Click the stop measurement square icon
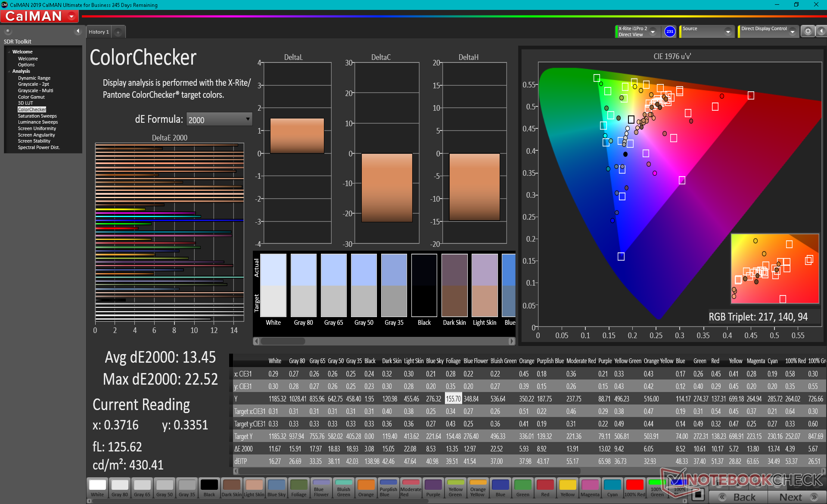 coord(699,495)
